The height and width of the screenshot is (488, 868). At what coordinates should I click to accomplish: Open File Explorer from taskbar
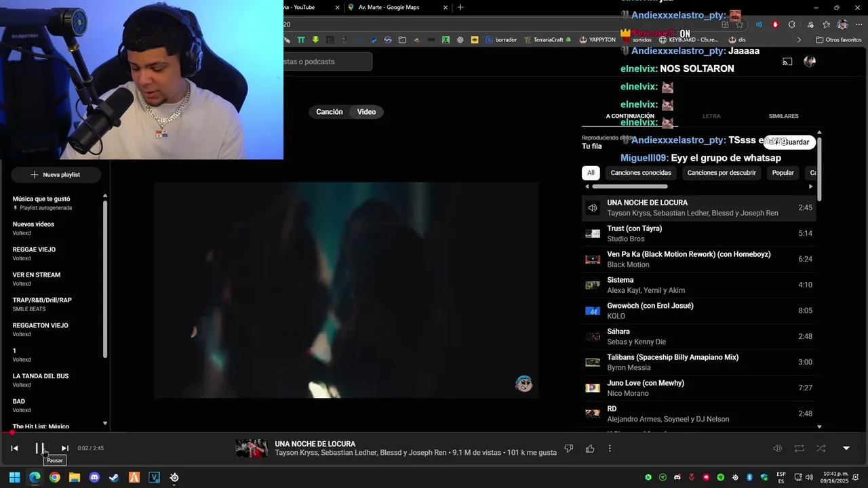tap(75, 477)
